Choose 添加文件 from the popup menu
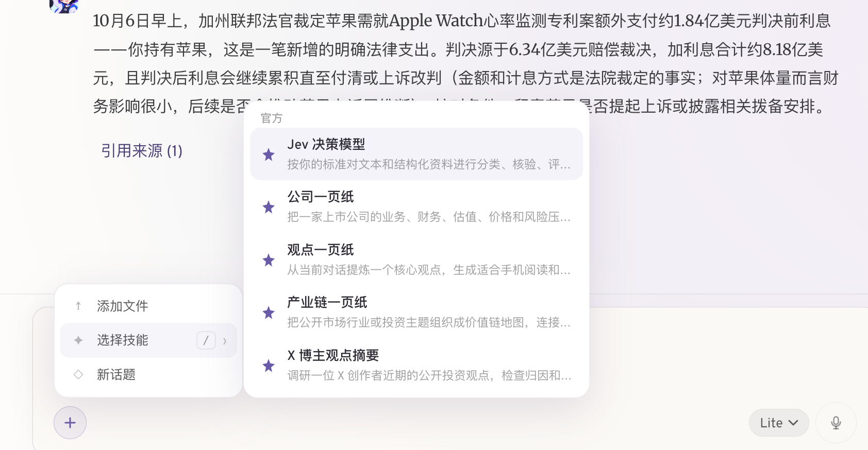The height and width of the screenshot is (450, 868). click(148, 306)
